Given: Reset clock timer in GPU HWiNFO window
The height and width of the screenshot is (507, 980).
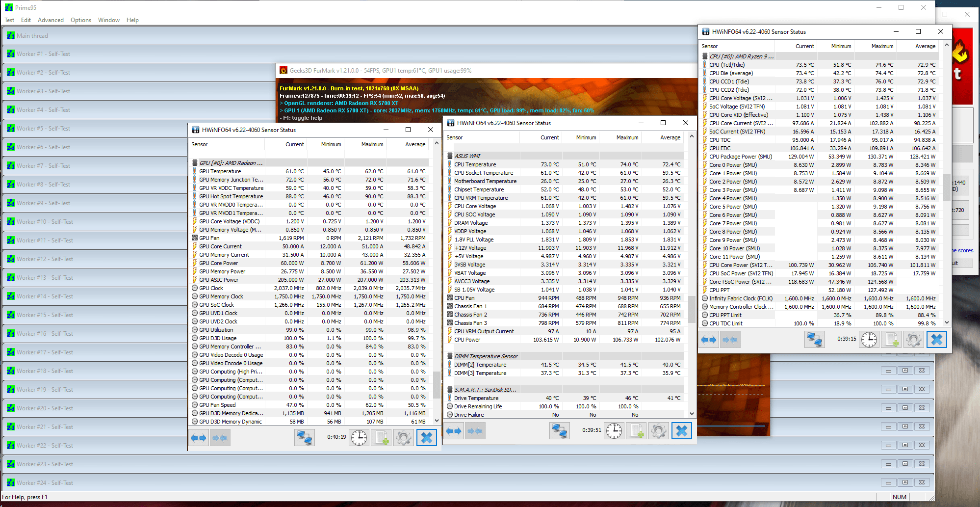Looking at the screenshot, I should click(359, 437).
